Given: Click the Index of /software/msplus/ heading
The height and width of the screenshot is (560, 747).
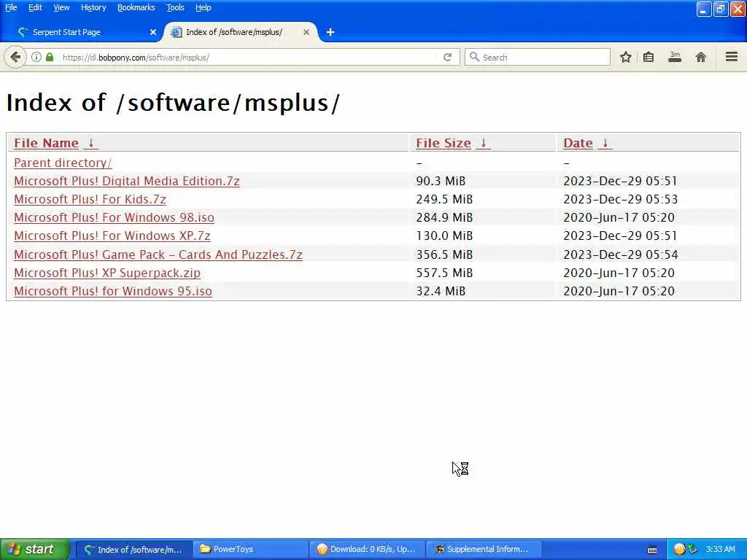Looking at the screenshot, I should (173, 103).
